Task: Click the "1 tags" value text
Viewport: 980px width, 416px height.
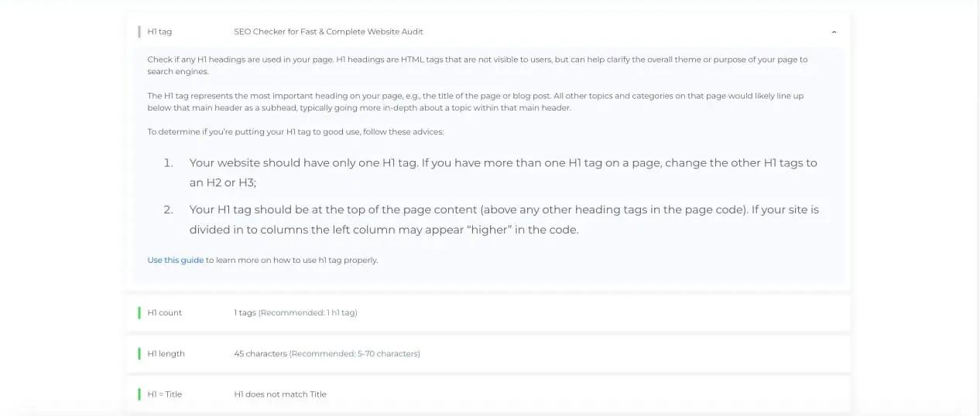Action: [x=245, y=313]
